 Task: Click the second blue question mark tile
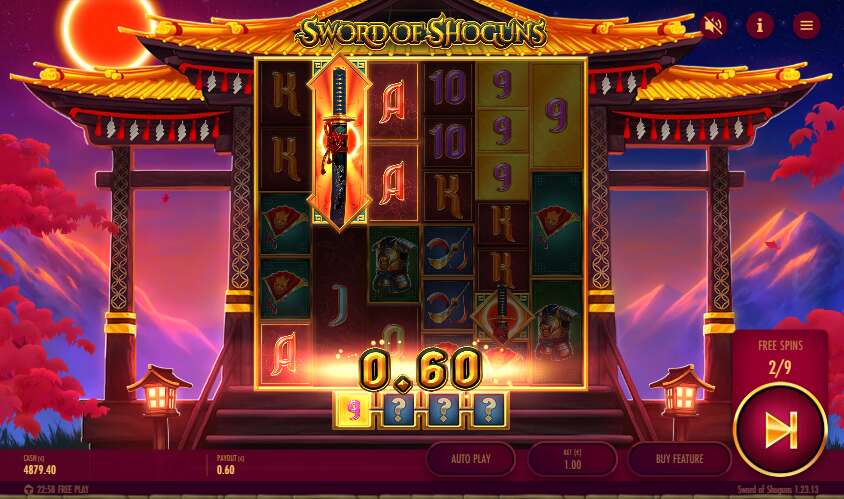[442, 410]
